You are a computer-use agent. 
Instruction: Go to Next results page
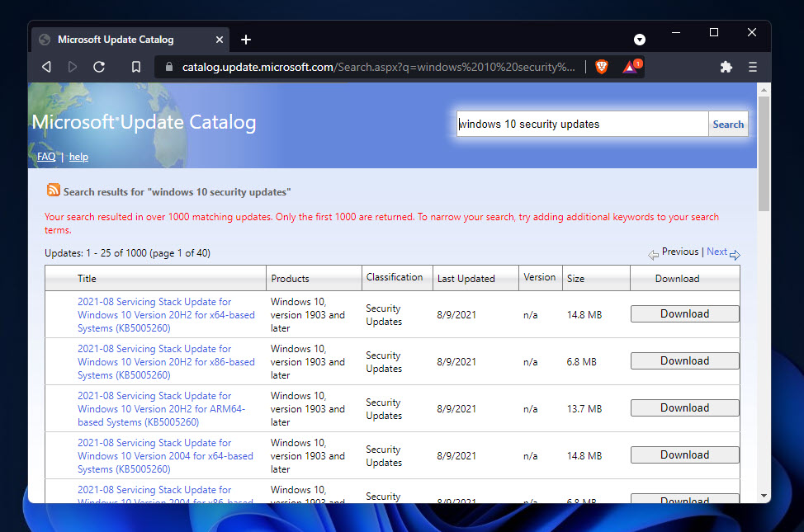717,252
